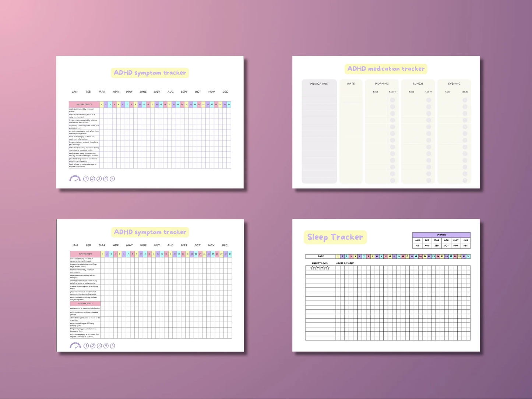
Task: Click the gauge icon on the Distractibility tracker
Action: (x=75, y=179)
